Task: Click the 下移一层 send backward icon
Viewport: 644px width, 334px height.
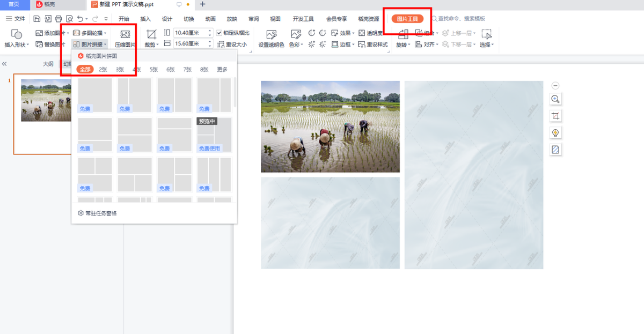Action: tap(445, 44)
